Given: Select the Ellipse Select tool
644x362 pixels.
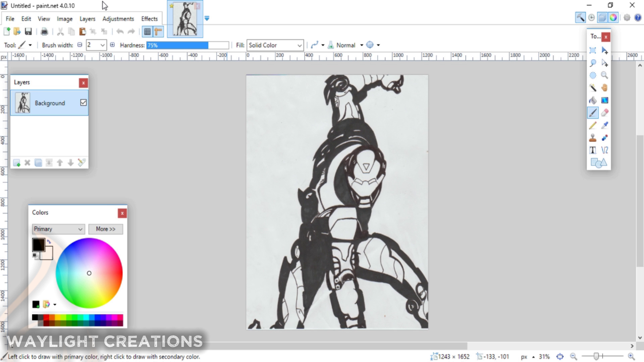Looking at the screenshot, I should [593, 75].
